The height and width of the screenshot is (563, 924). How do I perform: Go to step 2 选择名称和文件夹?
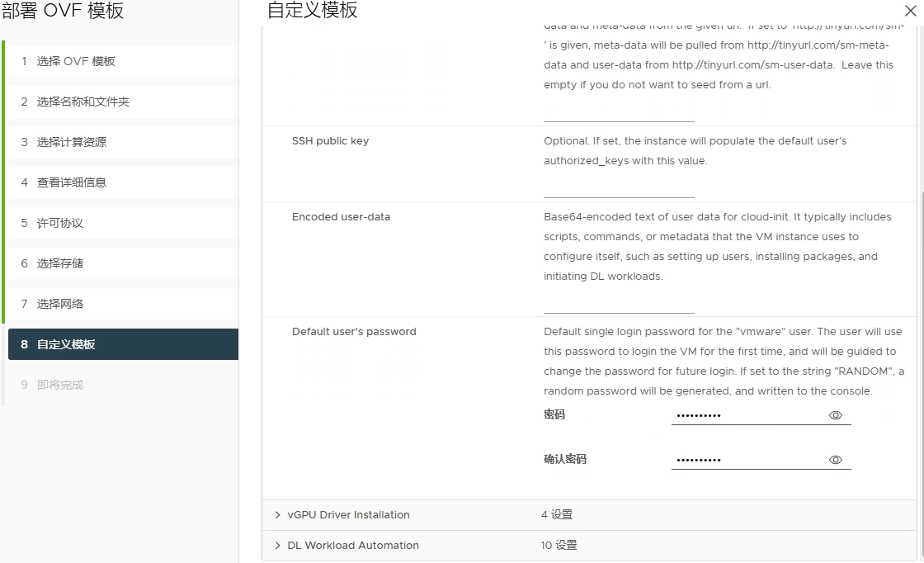pyautogui.click(x=82, y=102)
